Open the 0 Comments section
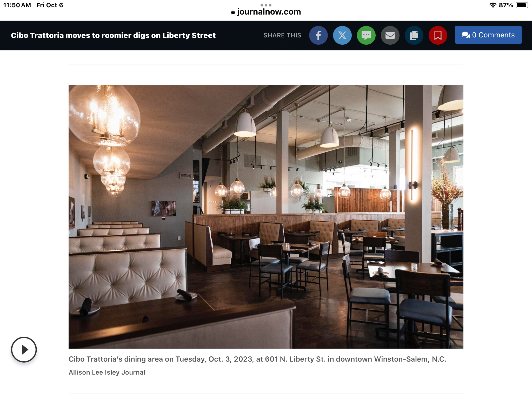Viewport: 532px width, 399px height. pyautogui.click(x=488, y=35)
